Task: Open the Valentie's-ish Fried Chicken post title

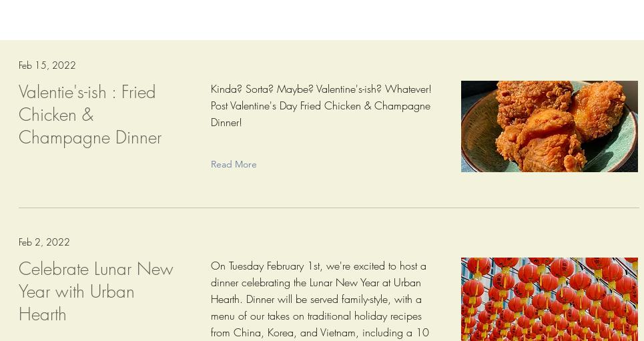Action: pos(89,114)
